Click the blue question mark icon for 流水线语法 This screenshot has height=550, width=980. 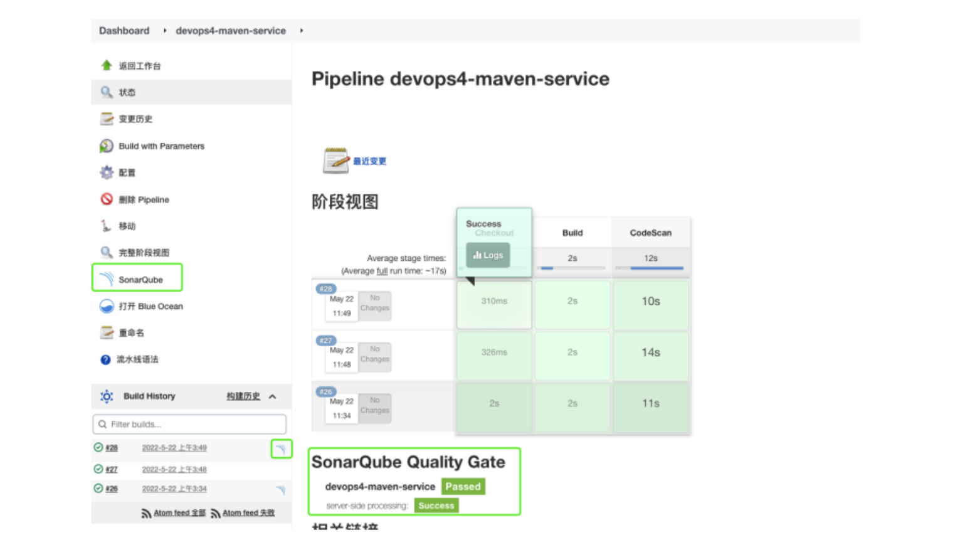[x=105, y=359]
